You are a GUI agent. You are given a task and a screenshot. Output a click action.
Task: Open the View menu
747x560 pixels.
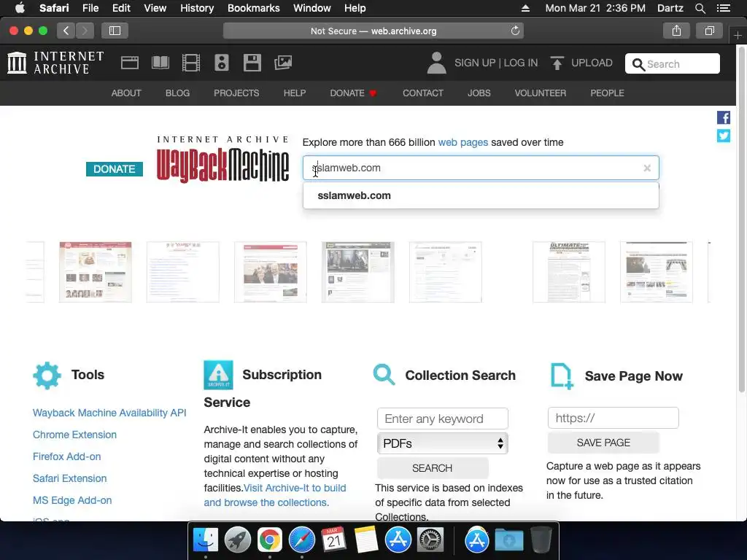[155, 8]
